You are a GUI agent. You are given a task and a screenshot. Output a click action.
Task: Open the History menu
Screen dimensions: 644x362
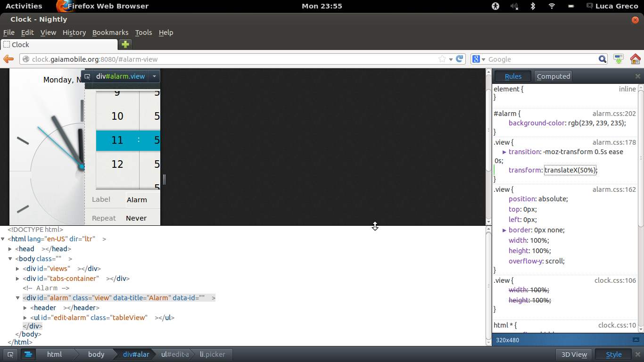[74, 33]
